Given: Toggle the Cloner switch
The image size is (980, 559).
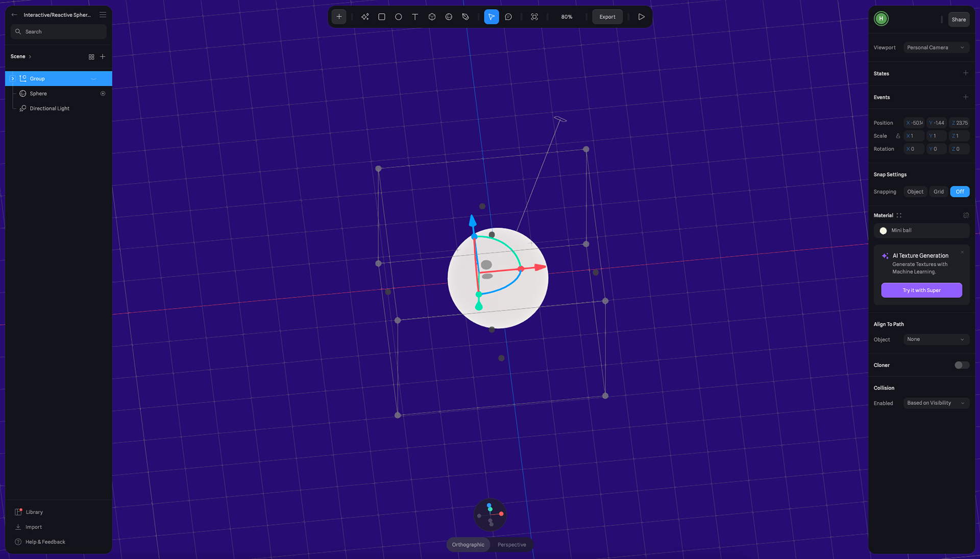Looking at the screenshot, I should [x=962, y=365].
